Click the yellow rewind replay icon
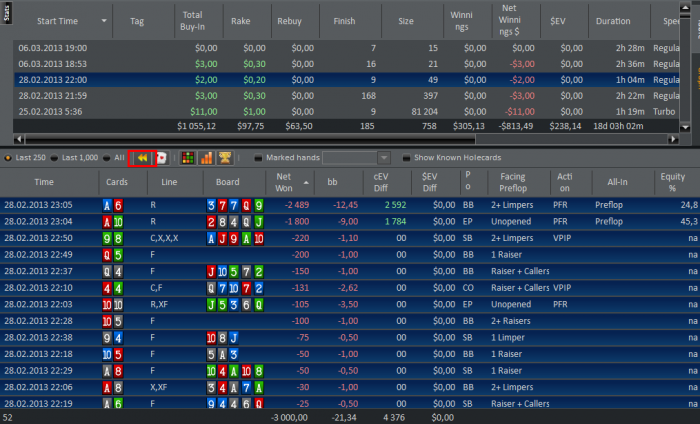This screenshot has height=424, width=700. (142, 158)
